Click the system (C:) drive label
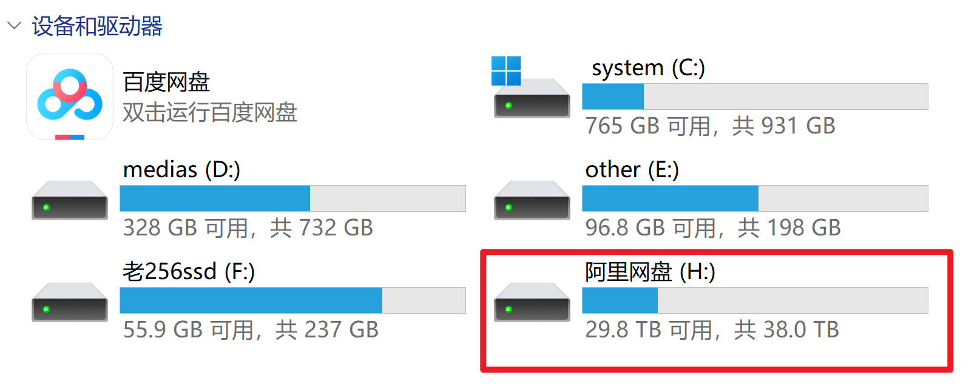The image size is (980, 392). (x=648, y=68)
